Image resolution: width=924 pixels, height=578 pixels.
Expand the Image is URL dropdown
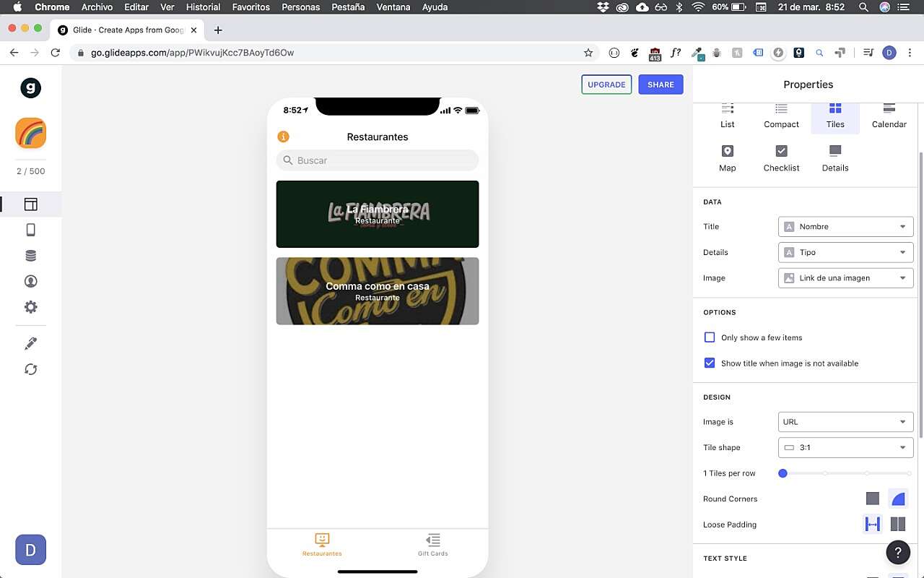tap(845, 422)
